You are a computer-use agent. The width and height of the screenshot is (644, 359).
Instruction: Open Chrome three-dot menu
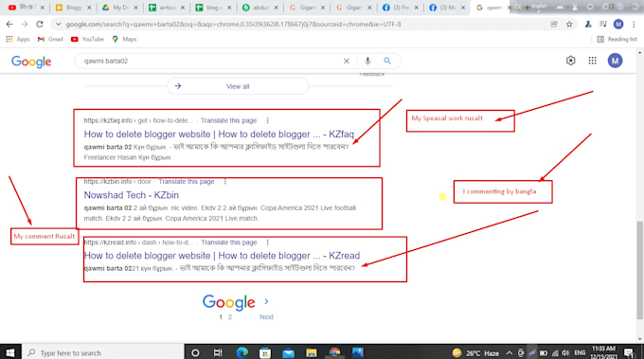pyautogui.click(x=635, y=25)
